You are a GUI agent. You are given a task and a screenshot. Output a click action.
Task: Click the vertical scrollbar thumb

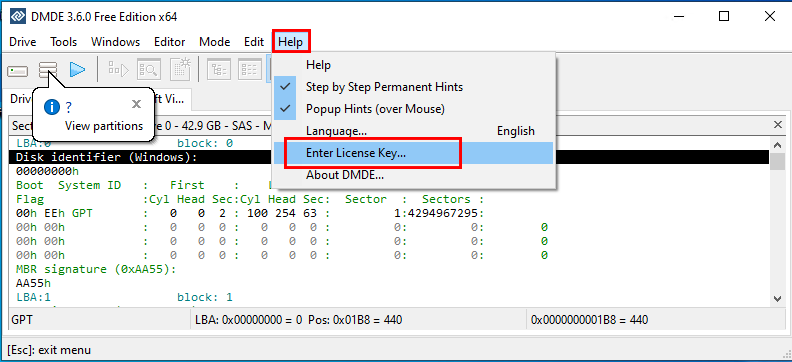coord(778,162)
